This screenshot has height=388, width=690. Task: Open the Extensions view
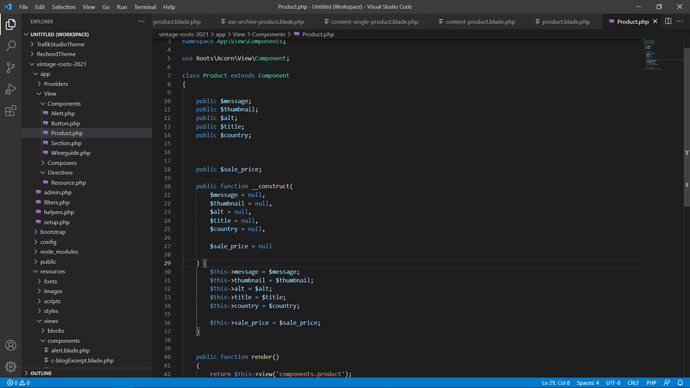11,110
